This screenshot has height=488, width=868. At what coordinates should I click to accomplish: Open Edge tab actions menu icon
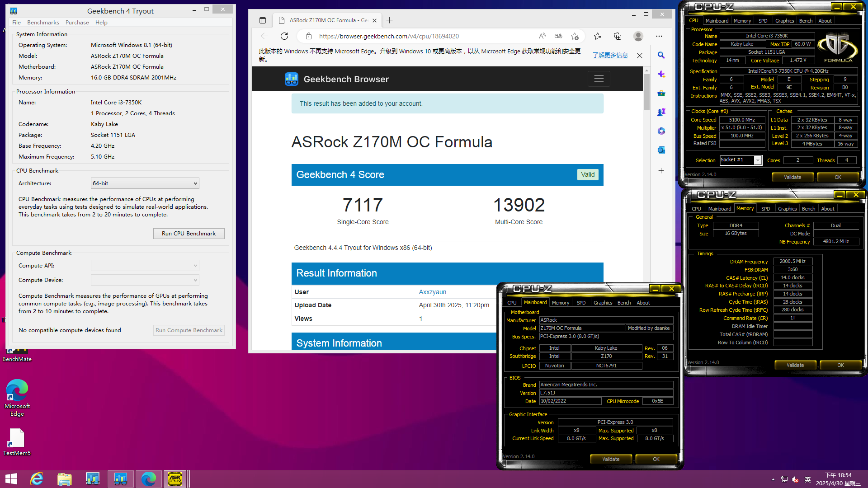pyautogui.click(x=263, y=20)
